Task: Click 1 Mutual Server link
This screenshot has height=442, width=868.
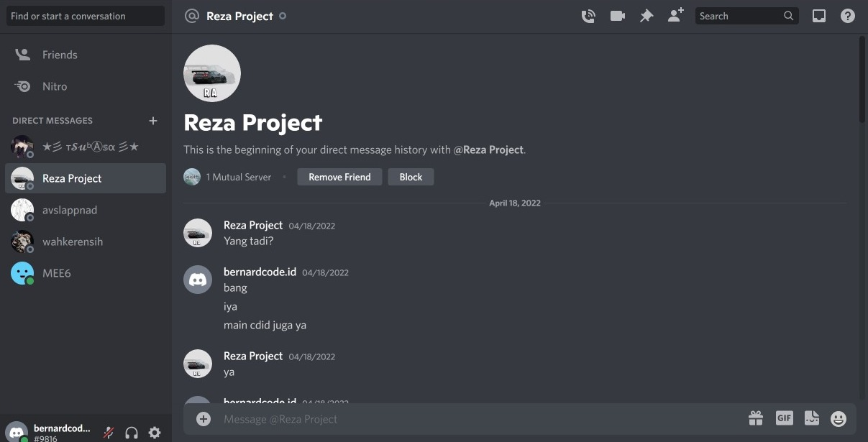Action: 239,177
